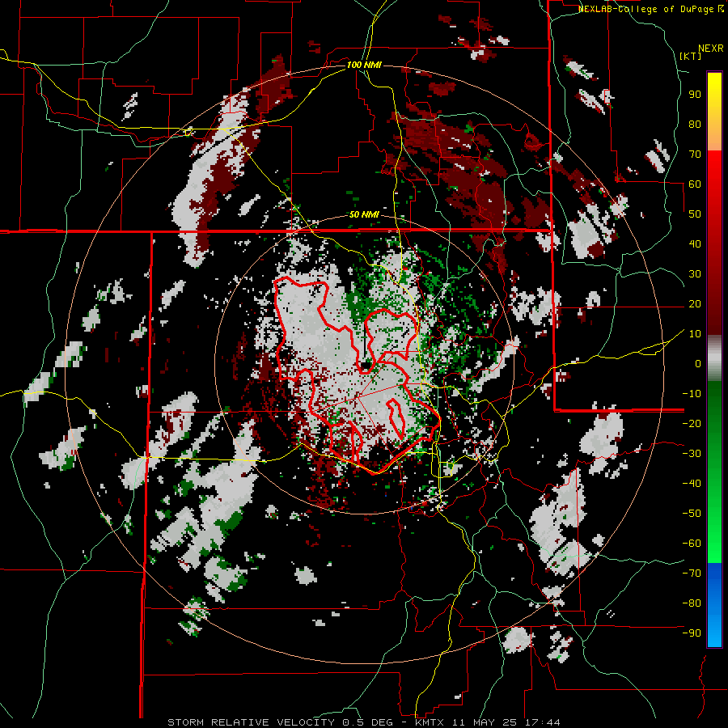
Task: Click the -50 value on the velocity scale
Action: 692,514
